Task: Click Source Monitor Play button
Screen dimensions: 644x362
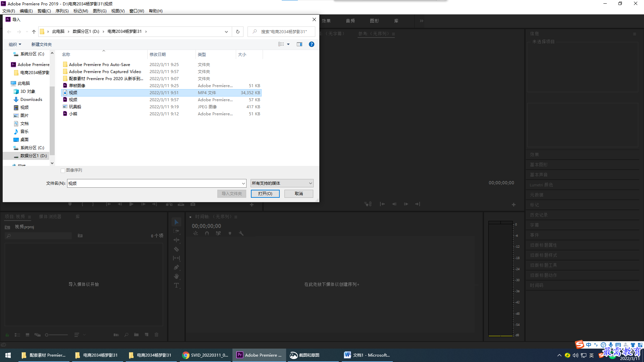Action: tap(131, 204)
